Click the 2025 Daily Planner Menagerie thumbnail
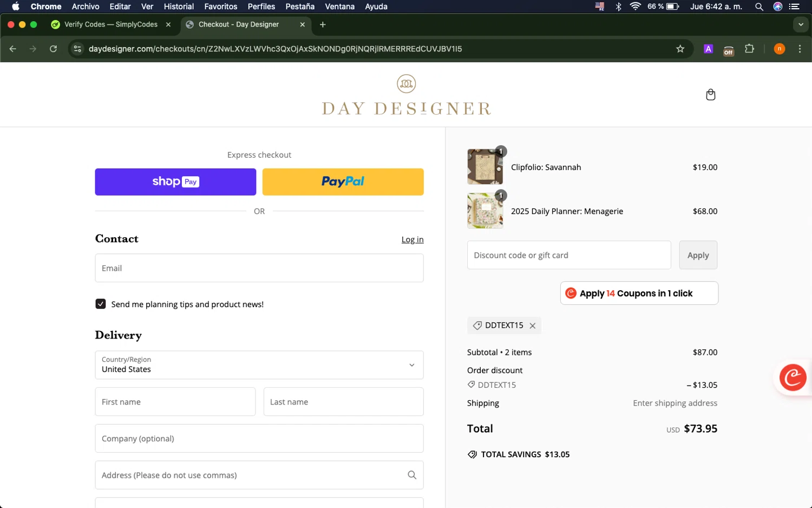The height and width of the screenshot is (508, 812). click(485, 211)
